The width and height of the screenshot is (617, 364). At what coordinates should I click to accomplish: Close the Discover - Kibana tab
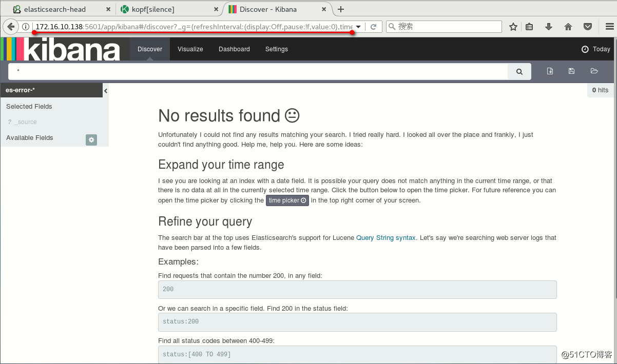pyautogui.click(x=324, y=9)
